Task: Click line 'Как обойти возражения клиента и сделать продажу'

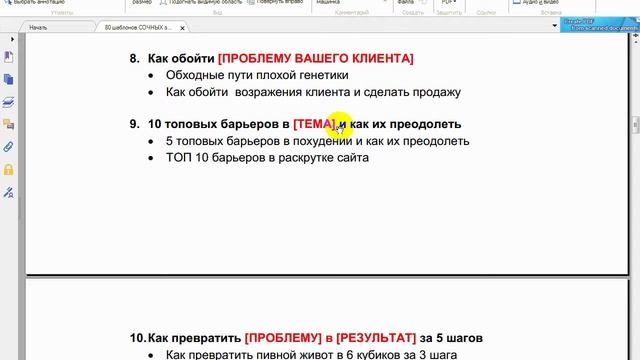Action: 313,92
